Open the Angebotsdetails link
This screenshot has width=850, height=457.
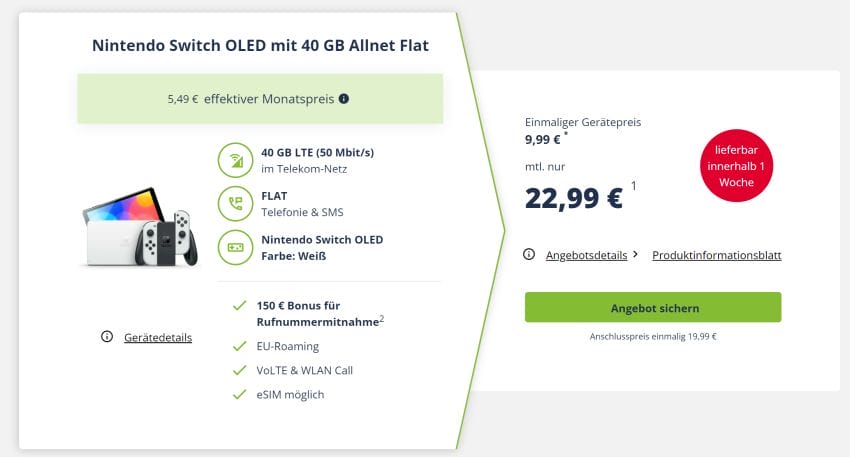pos(587,255)
